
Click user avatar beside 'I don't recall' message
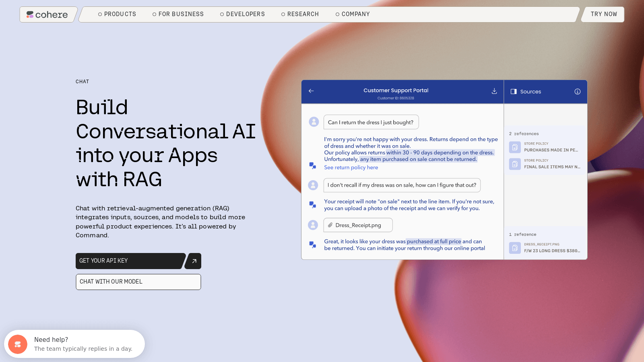[313, 185]
